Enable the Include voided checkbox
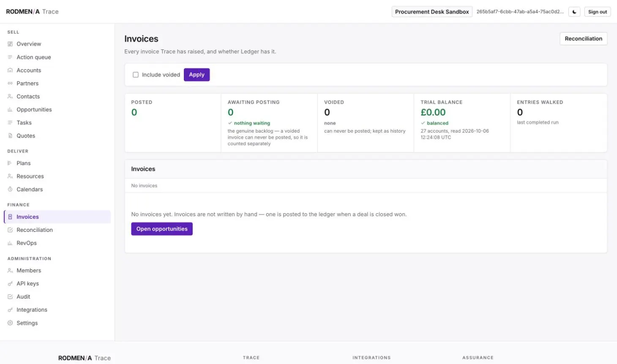 tap(136, 75)
